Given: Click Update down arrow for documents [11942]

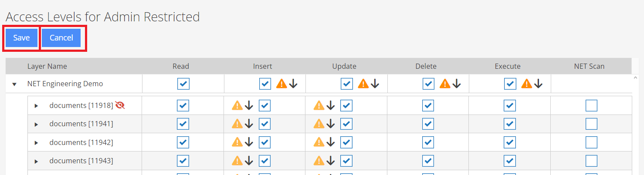Looking at the screenshot, I should [x=331, y=142].
